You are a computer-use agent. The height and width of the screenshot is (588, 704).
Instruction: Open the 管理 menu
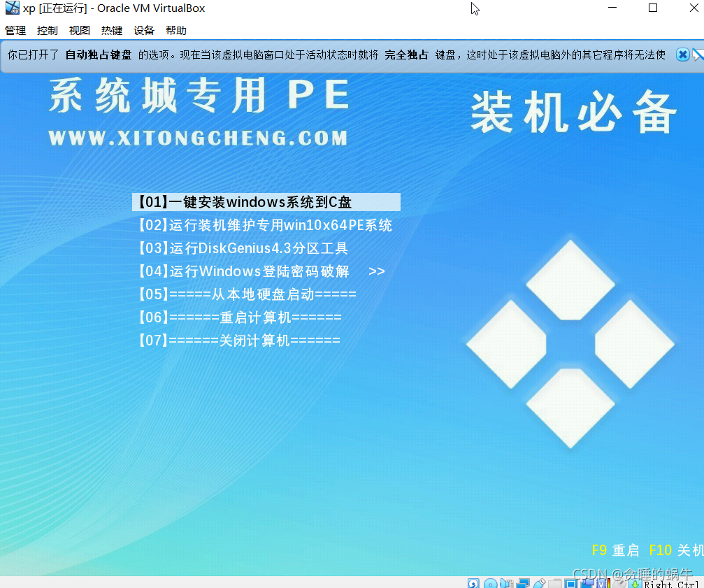pos(15,31)
